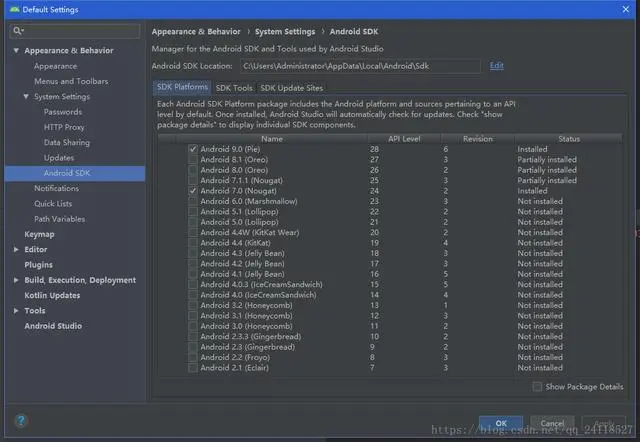Check the Android 8.0 (Oreo) checkbox
Image resolution: width=640 pixels, height=442 pixels.
tap(193, 170)
